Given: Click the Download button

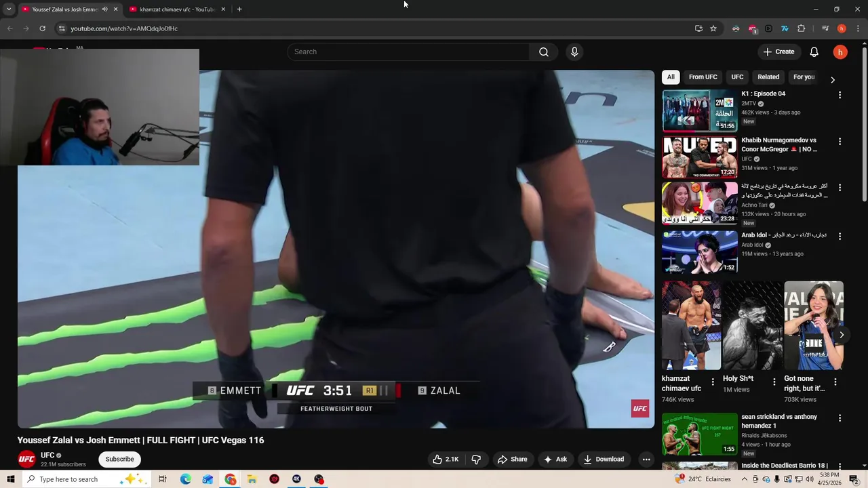Looking at the screenshot, I should 604,460.
